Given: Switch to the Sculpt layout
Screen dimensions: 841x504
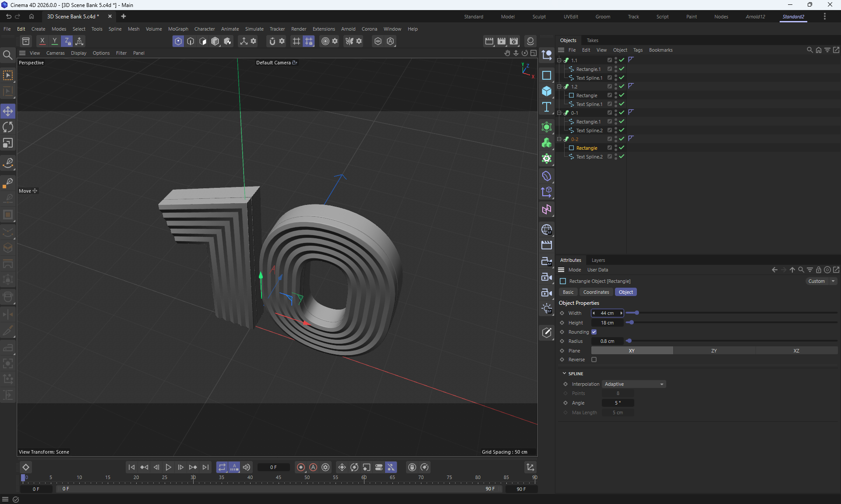Looking at the screenshot, I should click(x=539, y=17).
